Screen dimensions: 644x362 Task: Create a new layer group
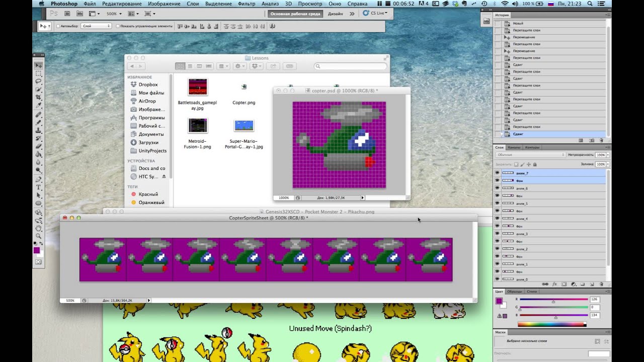(x=583, y=284)
